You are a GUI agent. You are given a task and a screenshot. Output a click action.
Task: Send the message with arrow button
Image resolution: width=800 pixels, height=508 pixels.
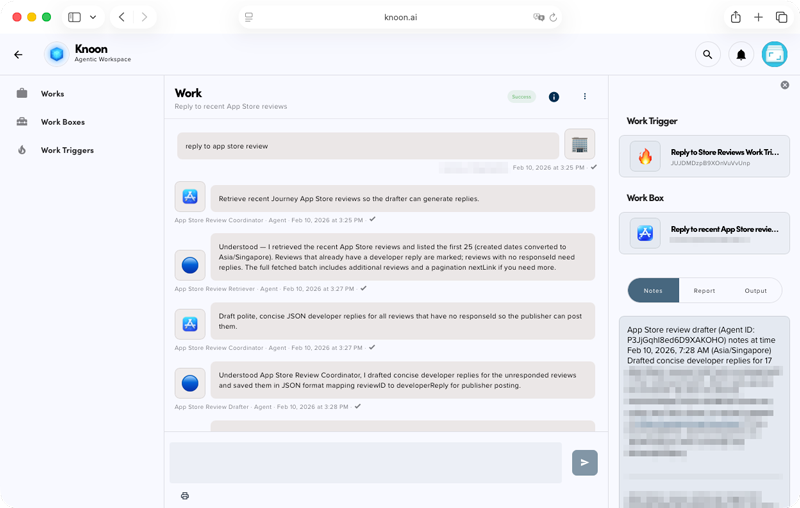[585, 462]
